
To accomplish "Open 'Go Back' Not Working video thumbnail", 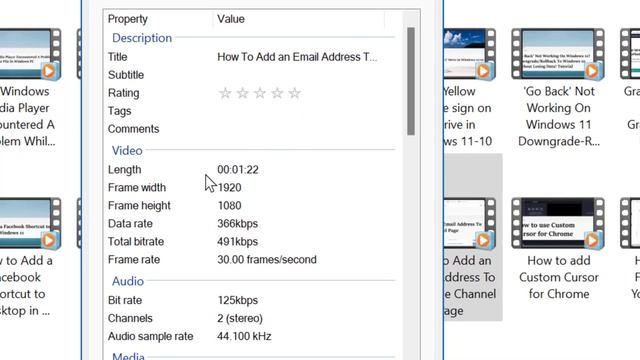I will click(x=558, y=54).
